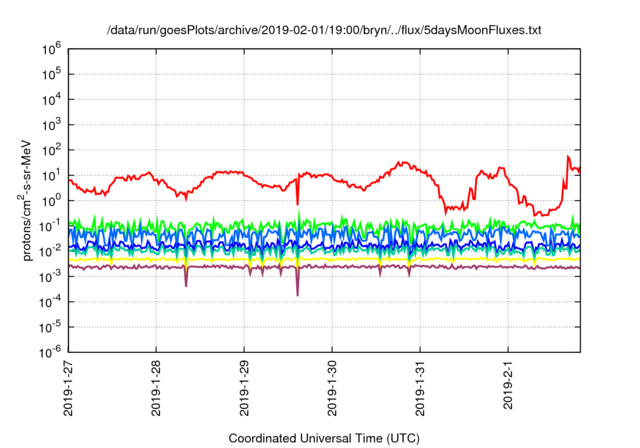Click the 10^-2 y-axis tick label
Screen dimensions: 640x448
click(50, 251)
